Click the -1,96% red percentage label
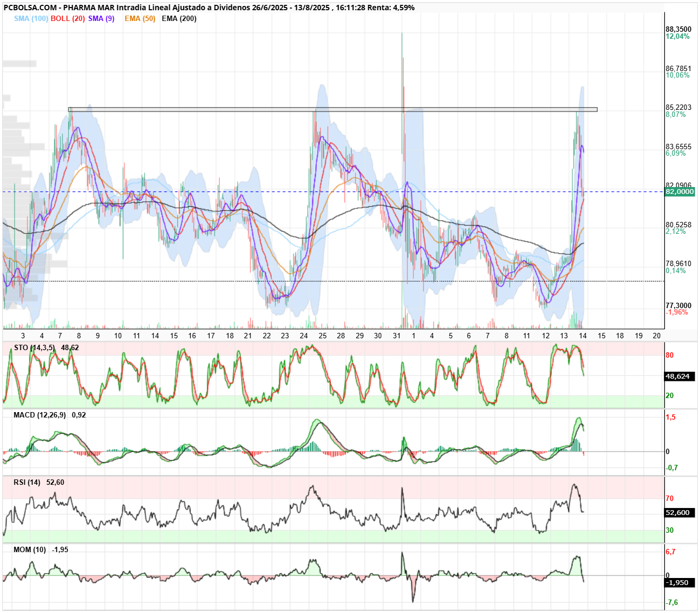The image size is (700, 613). pos(677,312)
